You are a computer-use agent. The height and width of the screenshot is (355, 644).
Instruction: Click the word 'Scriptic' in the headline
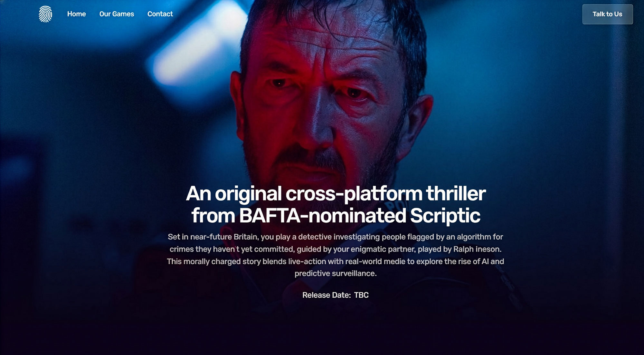pyautogui.click(x=445, y=215)
